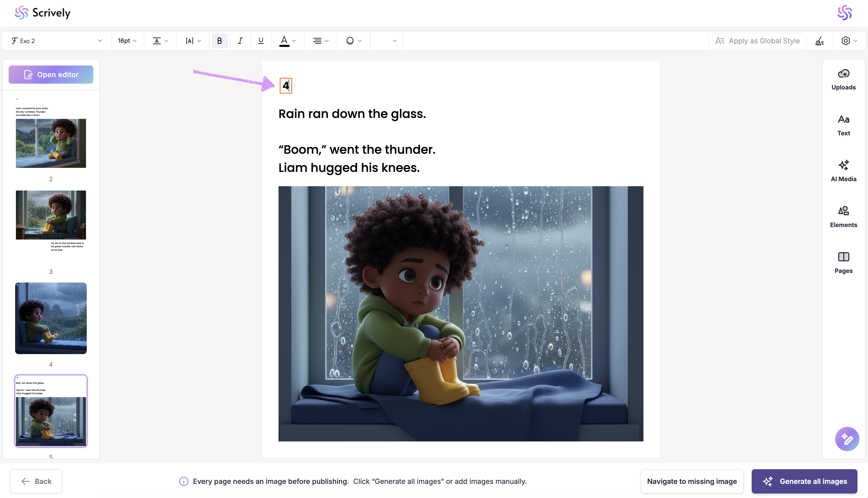Toggle bold formatting
This screenshot has height=498, width=868.
pos(219,41)
